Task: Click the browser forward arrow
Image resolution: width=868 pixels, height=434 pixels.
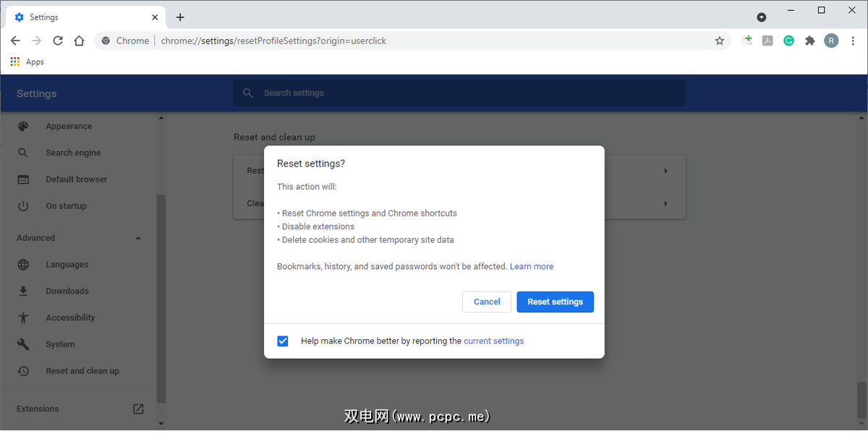Action: pyautogui.click(x=36, y=41)
